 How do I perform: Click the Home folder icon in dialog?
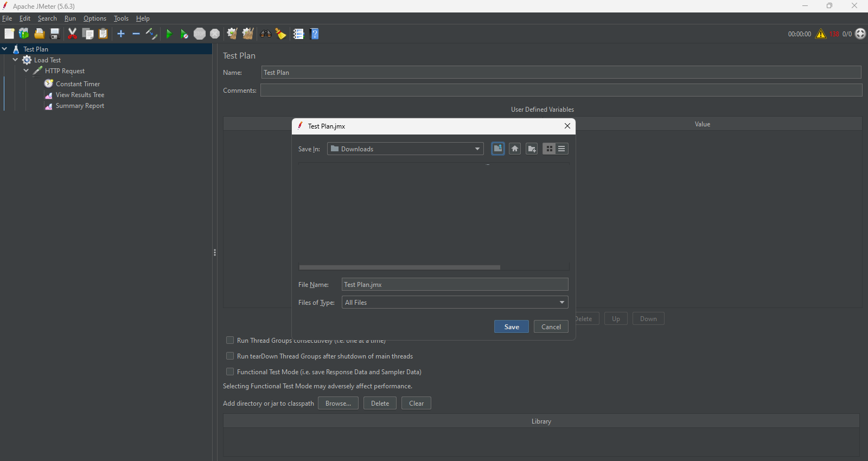[515, 149]
